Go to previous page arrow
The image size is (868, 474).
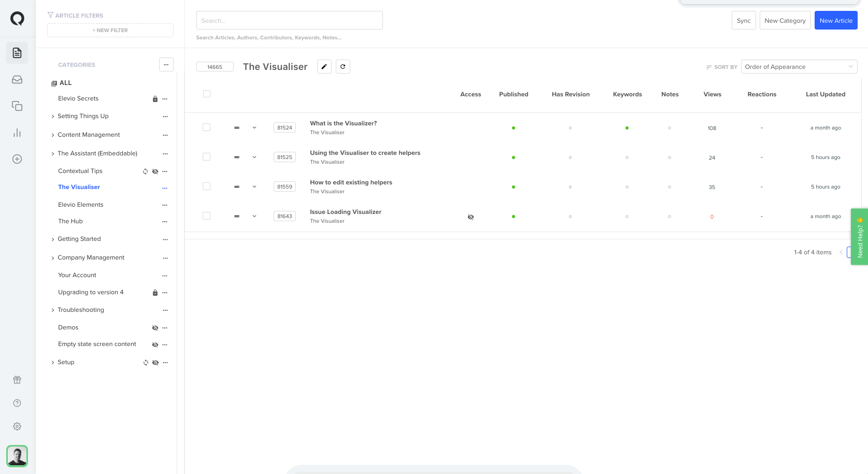tap(841, 252)
